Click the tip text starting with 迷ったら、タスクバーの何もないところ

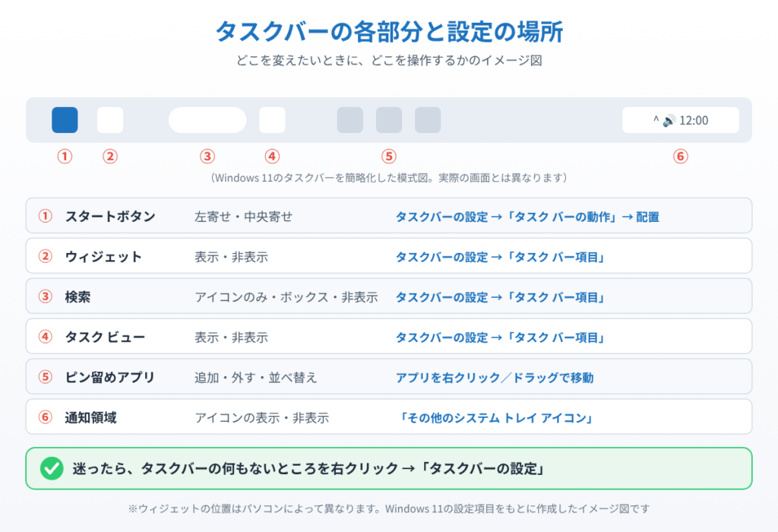309,468
